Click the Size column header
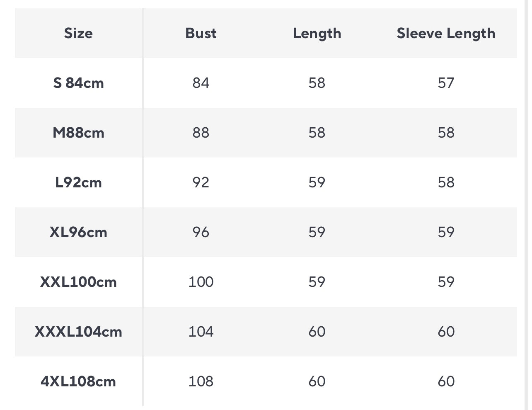This screenshot has height=410, width=532. [x=78, y=33]
